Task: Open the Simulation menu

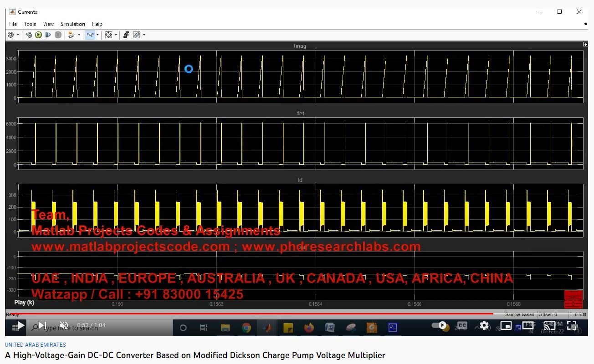Action: [x=72, y=24]
